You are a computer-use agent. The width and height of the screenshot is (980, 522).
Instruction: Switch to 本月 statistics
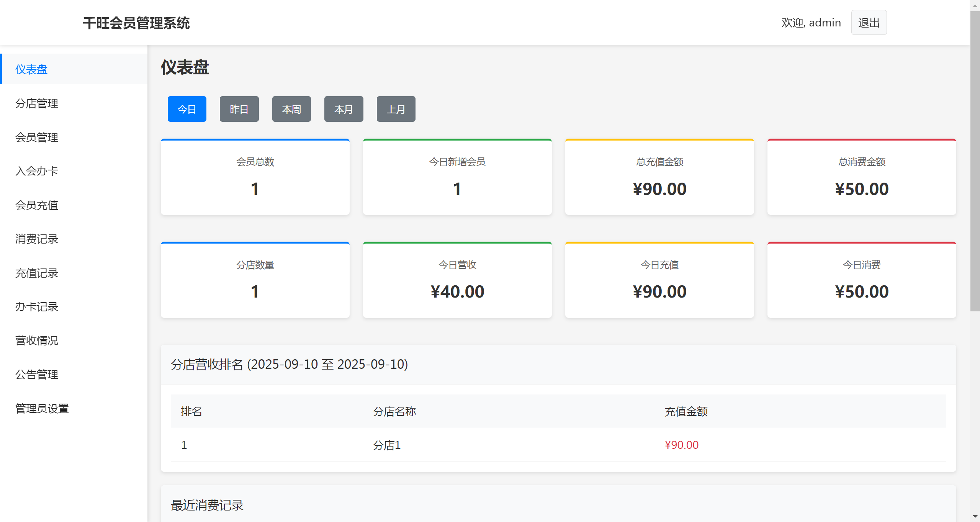(x=344, y=109)
